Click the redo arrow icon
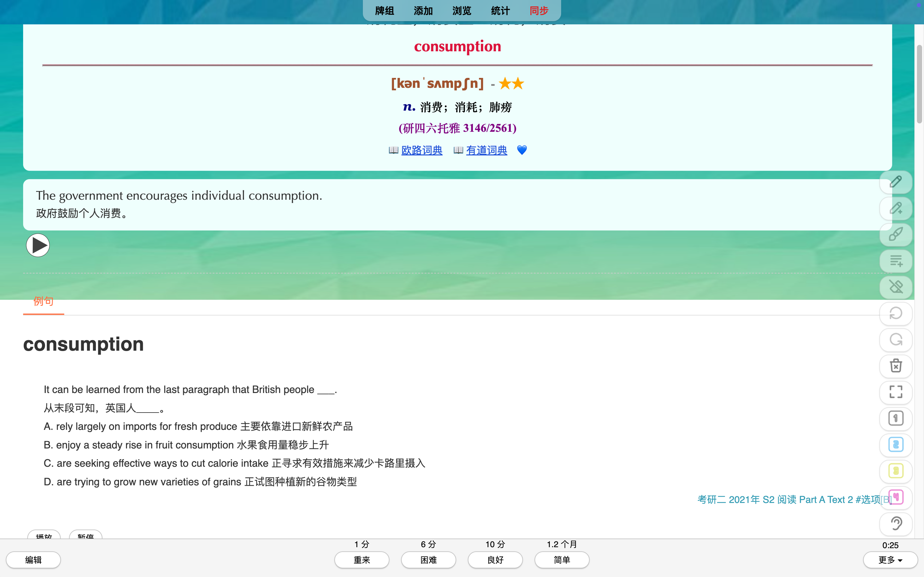This screenshot has height=577, width=924. coord(895,340)
